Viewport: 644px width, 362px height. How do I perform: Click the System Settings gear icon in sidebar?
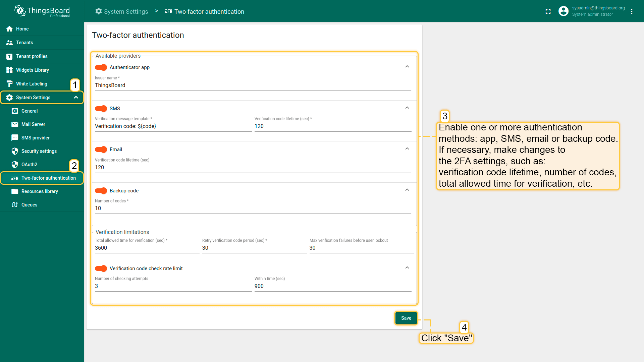9,98
